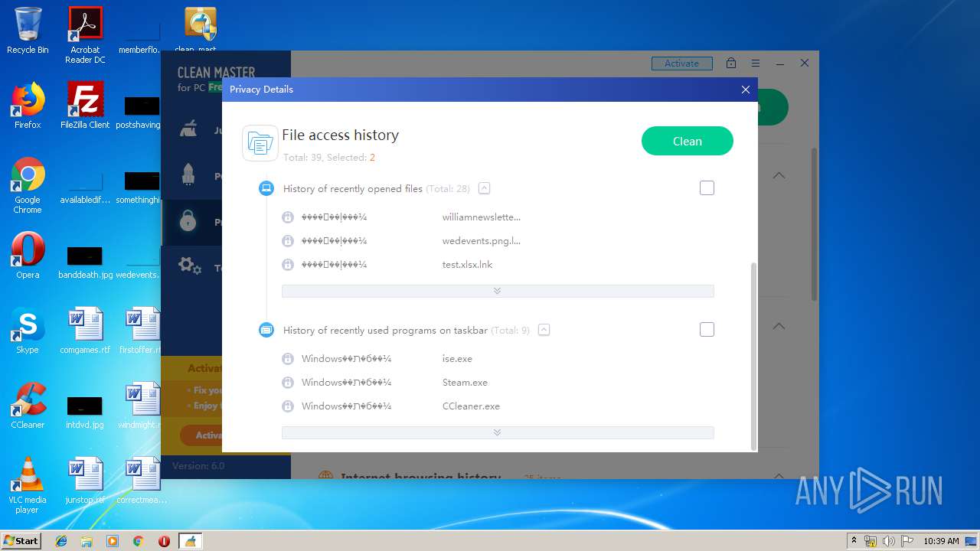Open VLC media player desktop shortcut
980x551 pixels.
coord(28,485)
